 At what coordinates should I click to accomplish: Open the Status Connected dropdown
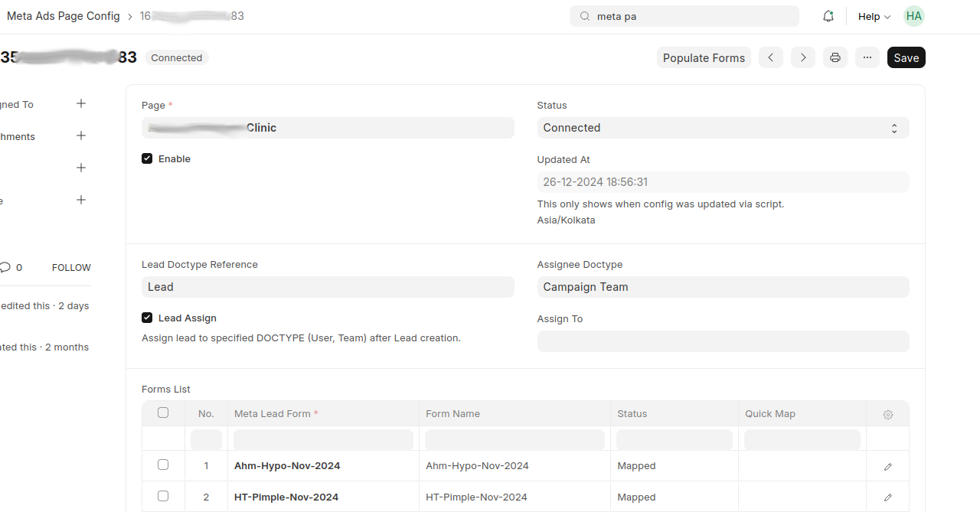click(x=723, y=128)
